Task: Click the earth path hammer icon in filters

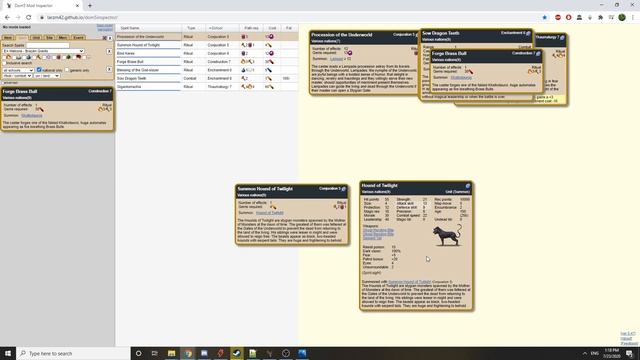Action: (39, 57)
